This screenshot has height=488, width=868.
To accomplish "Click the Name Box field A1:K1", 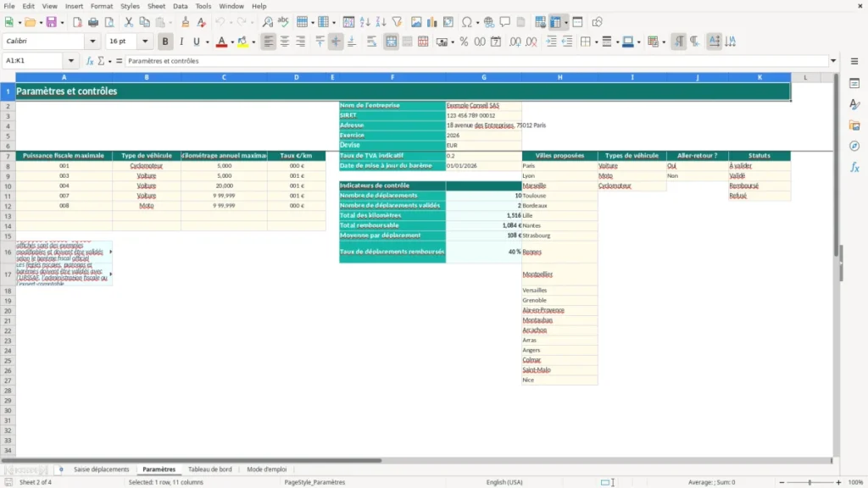I will coord(34,61).
